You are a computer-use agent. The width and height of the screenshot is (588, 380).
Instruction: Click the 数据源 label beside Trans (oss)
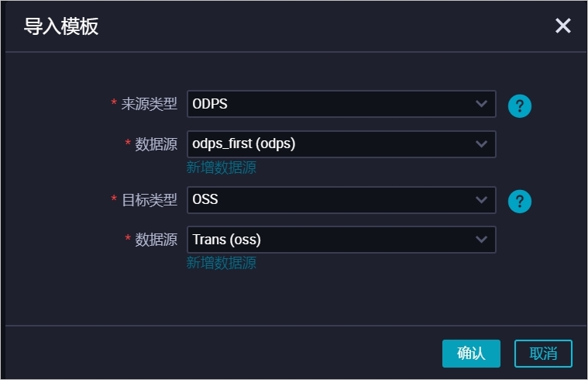coord(156,240)
